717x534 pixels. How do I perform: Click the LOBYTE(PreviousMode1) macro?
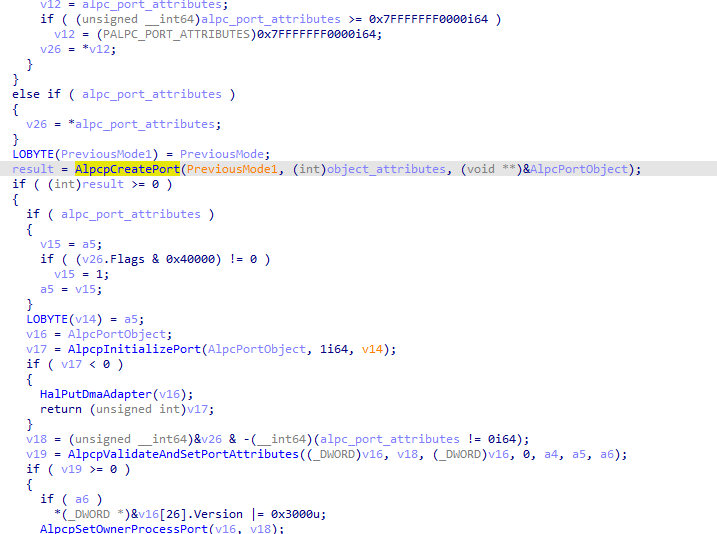[x=85, y=154]
